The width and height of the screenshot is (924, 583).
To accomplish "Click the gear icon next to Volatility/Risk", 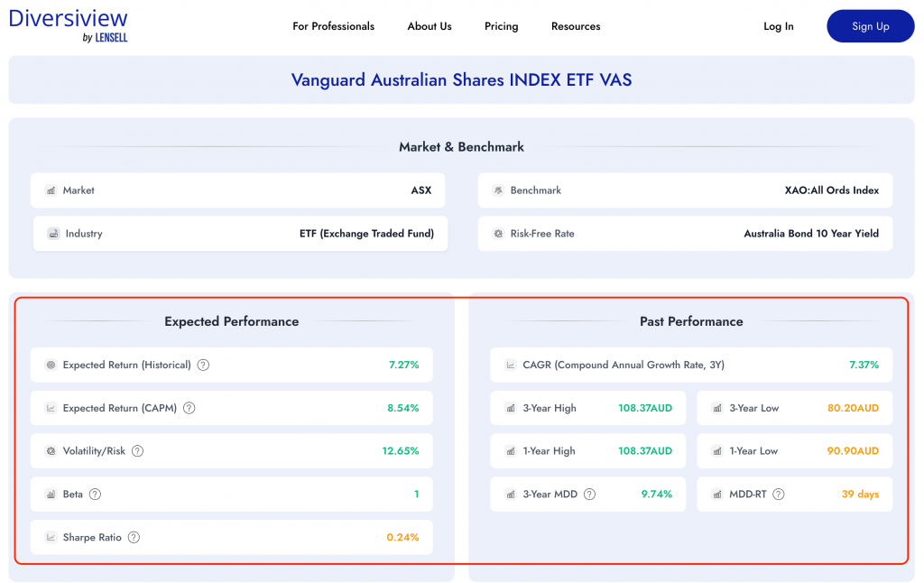I will click(50, 451).
